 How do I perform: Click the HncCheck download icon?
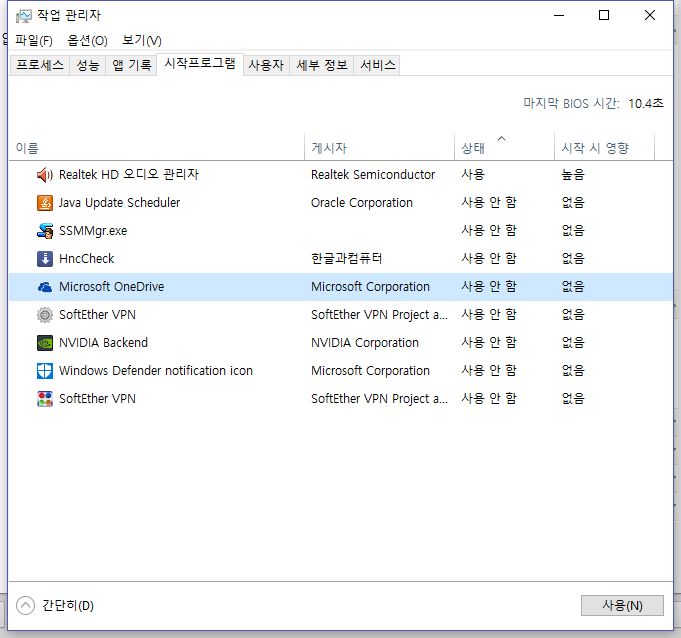pyautogui.click(x=45, y=259)
